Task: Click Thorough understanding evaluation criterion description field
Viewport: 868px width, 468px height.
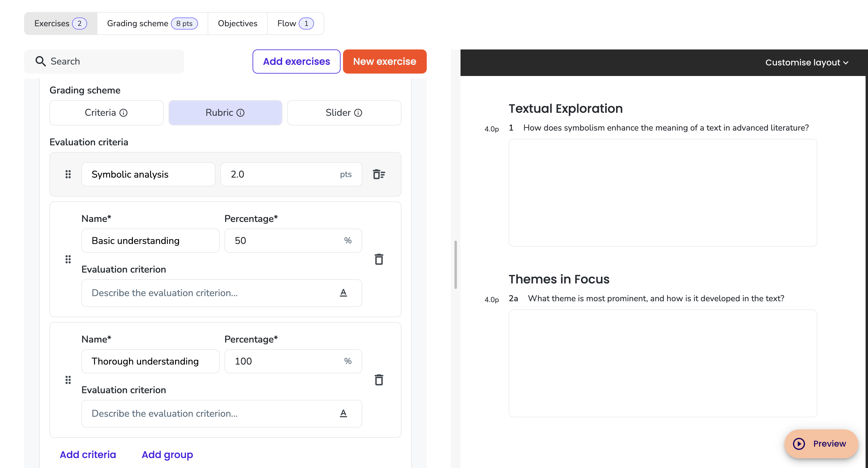Action: (222, 413)
